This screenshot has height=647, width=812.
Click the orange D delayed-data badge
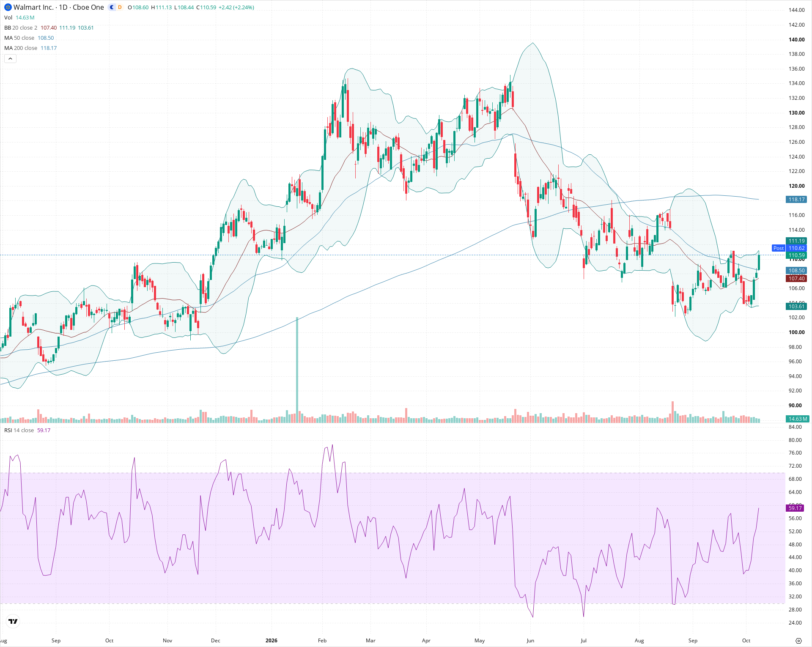coord(120,7)
